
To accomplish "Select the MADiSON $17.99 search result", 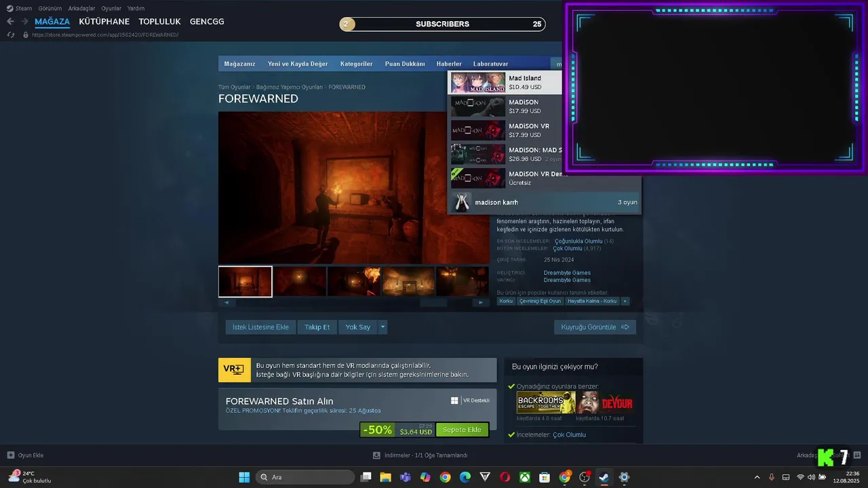I will pos(505,106).
